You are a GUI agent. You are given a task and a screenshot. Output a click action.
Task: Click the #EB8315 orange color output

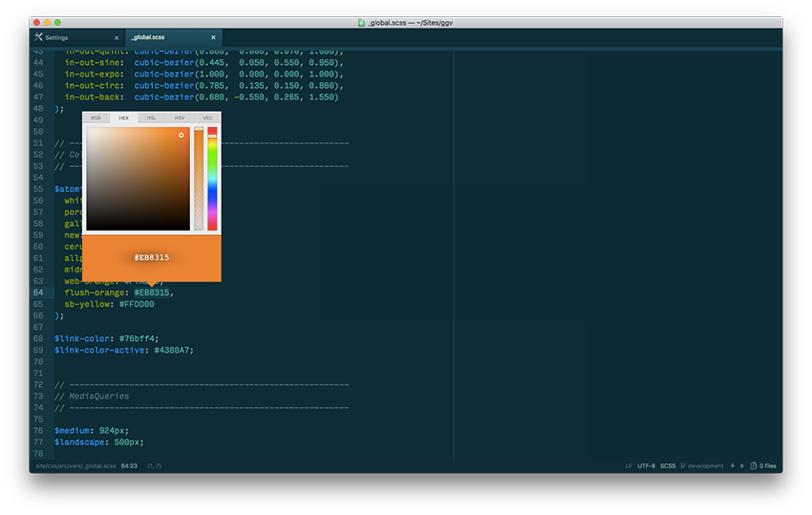(x=152, y=258)
